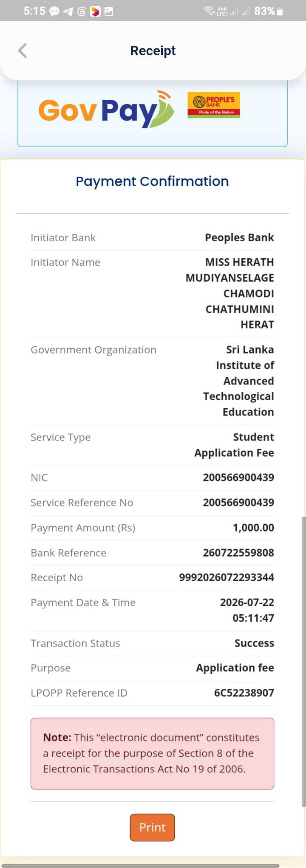Tap the LPOPP Reference ID 6C52238907
The width and height of the screenshot is (306, 868).
pos(244,693)
